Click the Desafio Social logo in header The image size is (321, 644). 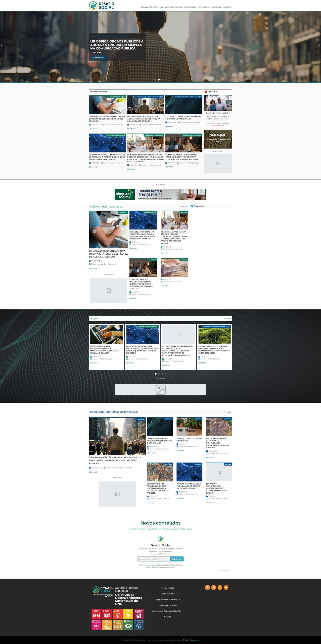(102, 6)
